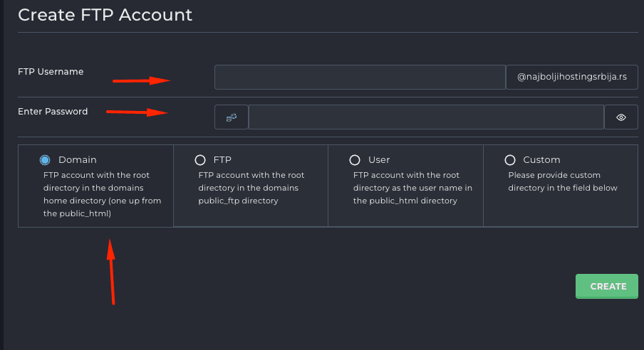
Task: Click the 'one up from the public_html' description
Action: click(x=103, y=207)
